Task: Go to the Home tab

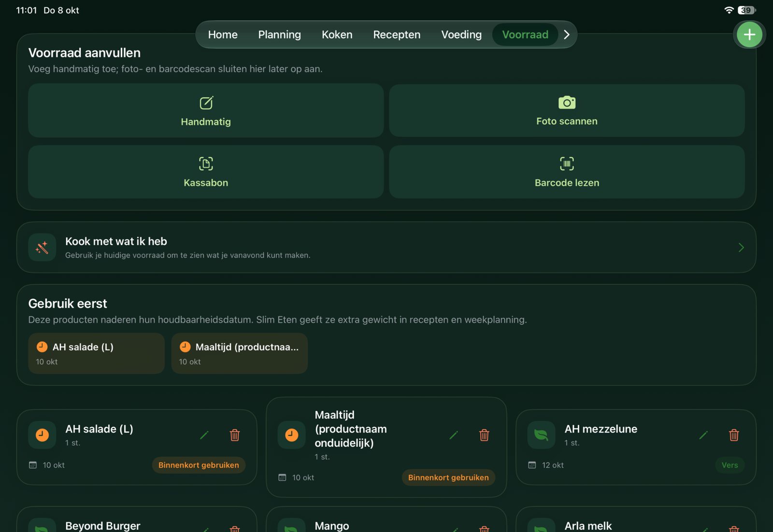Action: [223, 35]
